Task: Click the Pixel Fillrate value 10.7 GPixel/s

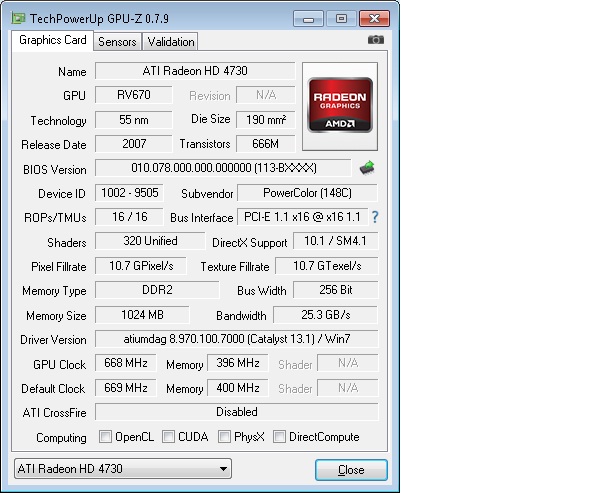Action: (x=141, y=266)
